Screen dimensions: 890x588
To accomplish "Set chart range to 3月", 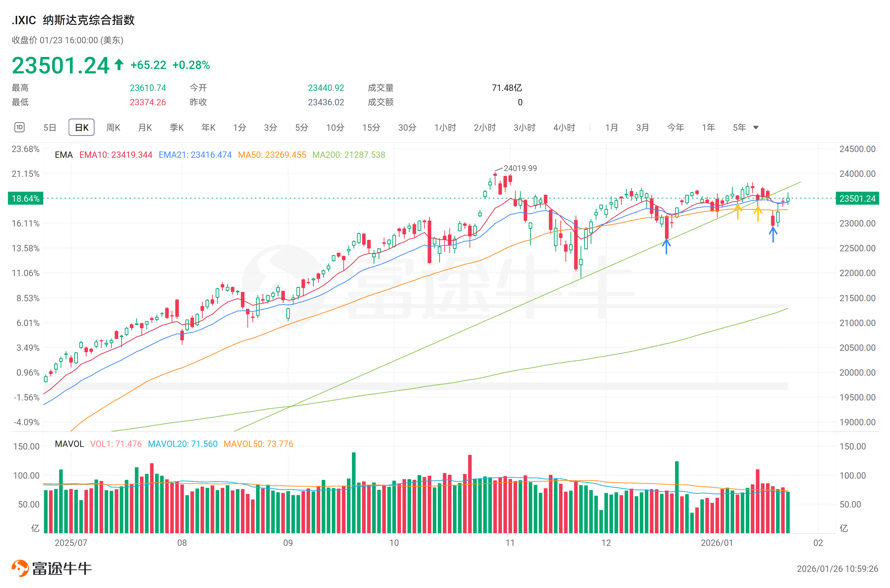I will (x=642, y=128).
